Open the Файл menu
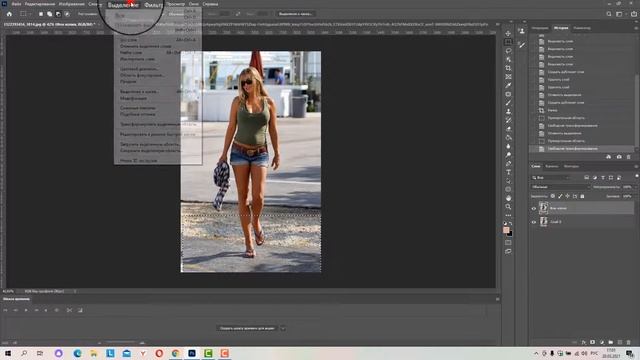Image resolution: width=640 pixels, height=360 pixels. point(16,4)
